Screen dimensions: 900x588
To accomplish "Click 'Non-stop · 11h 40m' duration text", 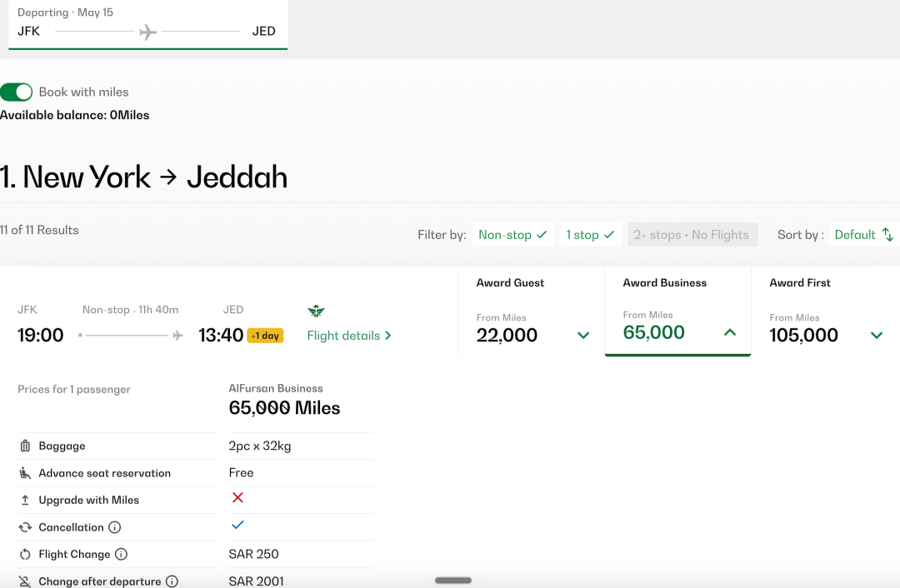I will [130, 310].
